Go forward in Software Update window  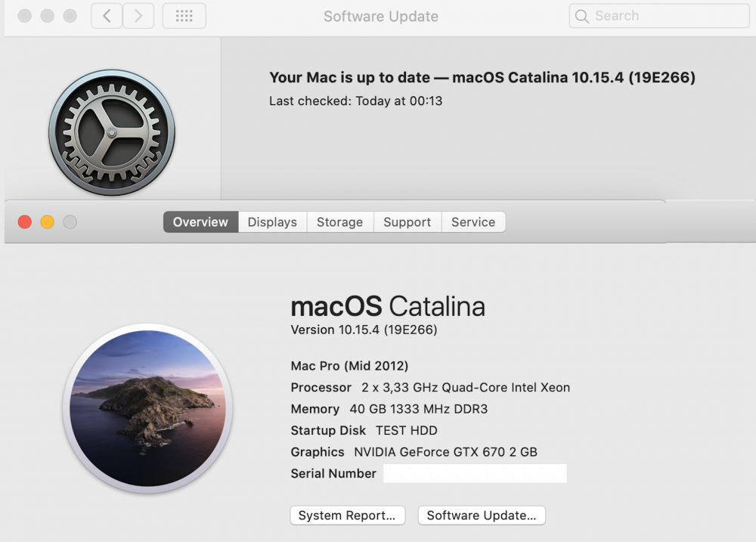(x=138, y=16)
